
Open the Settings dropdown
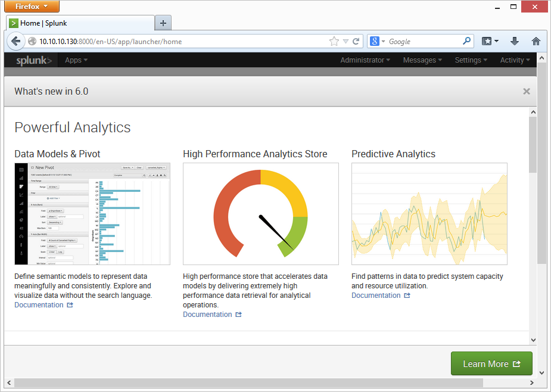[471, 60]
